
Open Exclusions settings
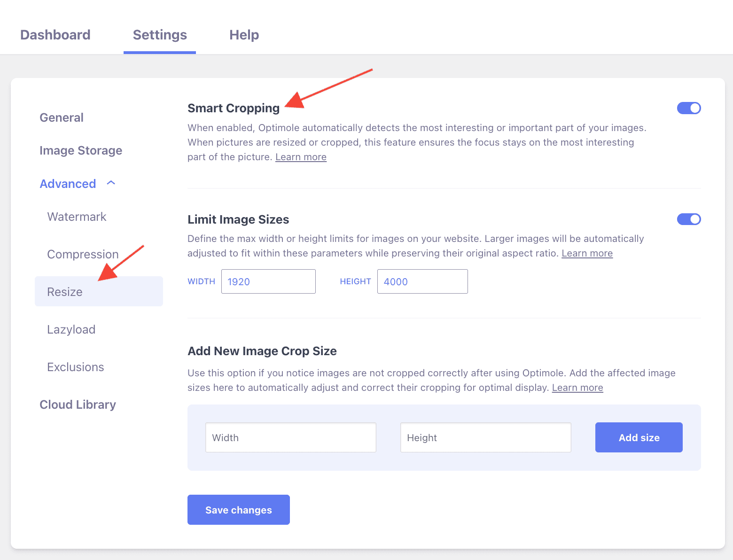tap(75, 367)
